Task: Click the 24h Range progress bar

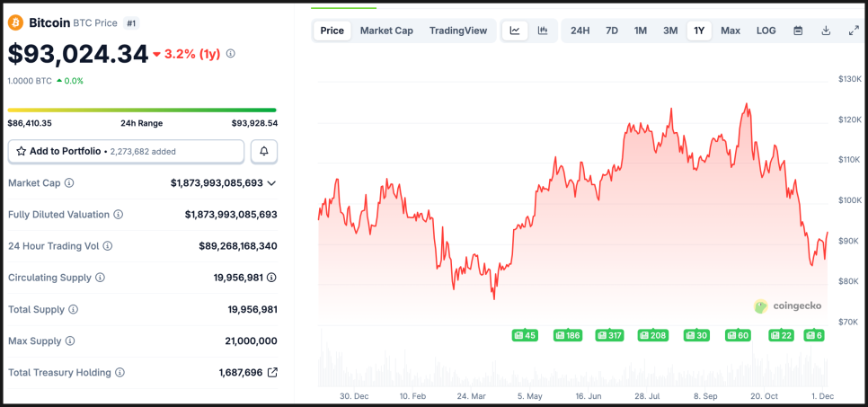Action: [x=142, y=111]
